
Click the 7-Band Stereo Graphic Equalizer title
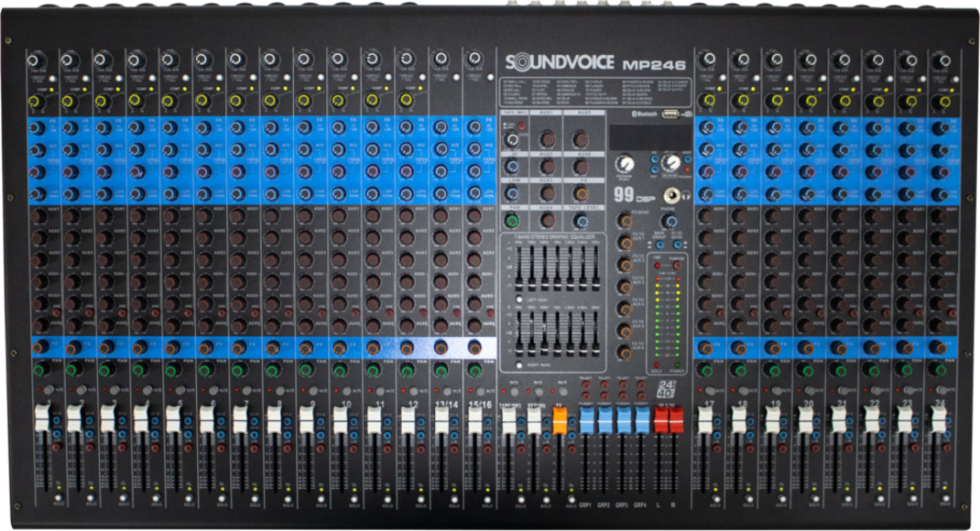[554, 237]
